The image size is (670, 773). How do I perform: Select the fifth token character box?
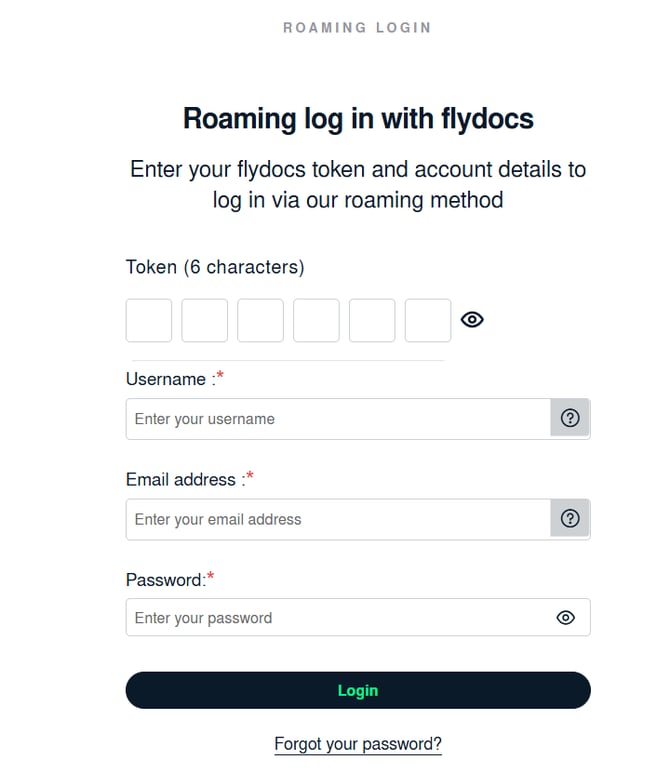[x=372, y=320]
